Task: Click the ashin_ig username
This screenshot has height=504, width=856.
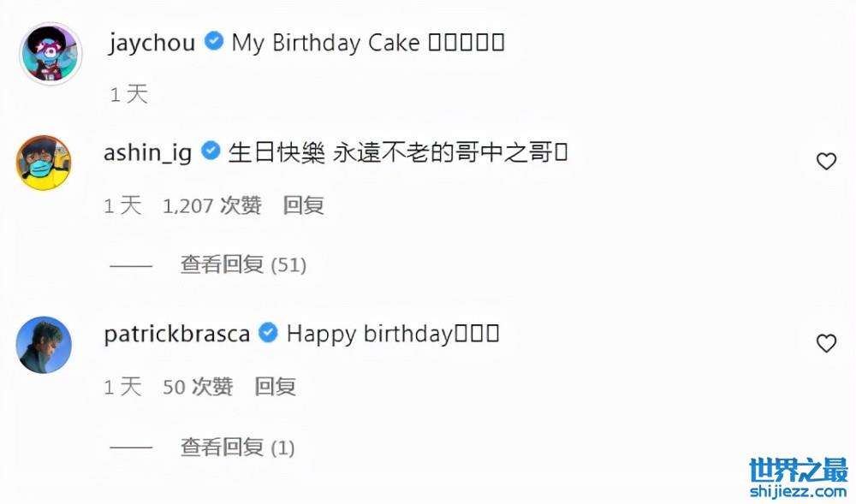Action: click(x=147, y=152)
